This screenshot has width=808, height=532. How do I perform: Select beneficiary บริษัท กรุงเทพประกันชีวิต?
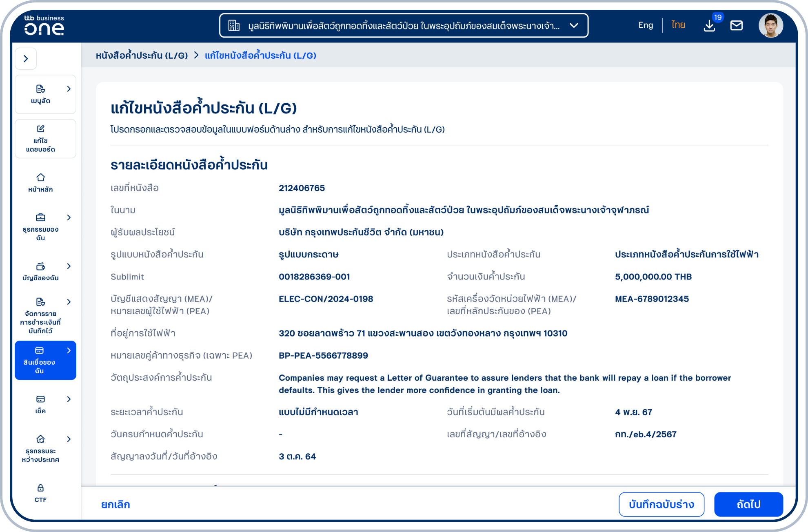point(361,232)
